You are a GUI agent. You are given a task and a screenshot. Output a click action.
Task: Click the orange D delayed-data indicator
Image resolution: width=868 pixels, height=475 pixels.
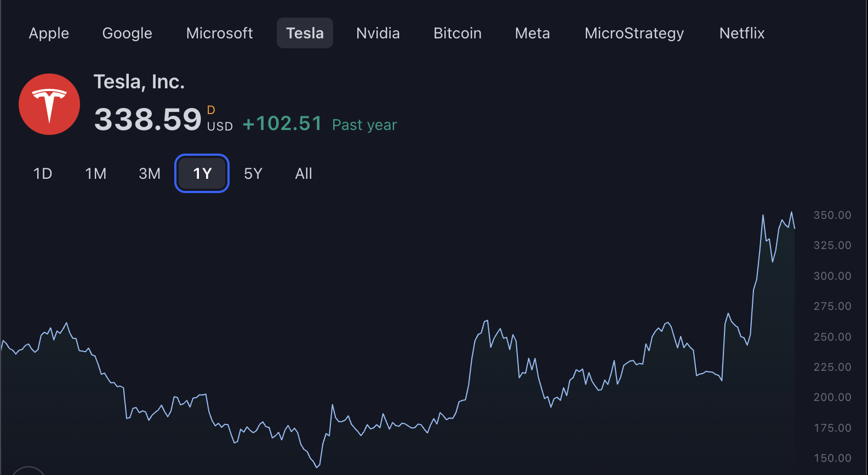[211, 110]
